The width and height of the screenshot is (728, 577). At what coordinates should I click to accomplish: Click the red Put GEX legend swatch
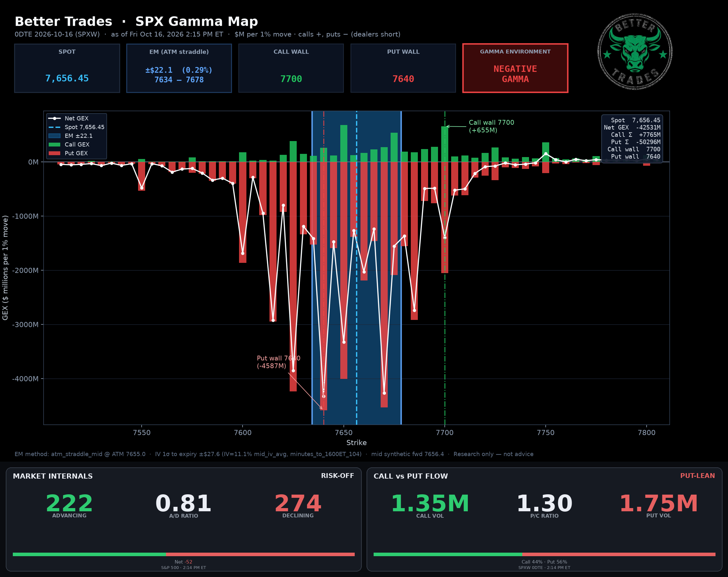[x=54, y=153]
